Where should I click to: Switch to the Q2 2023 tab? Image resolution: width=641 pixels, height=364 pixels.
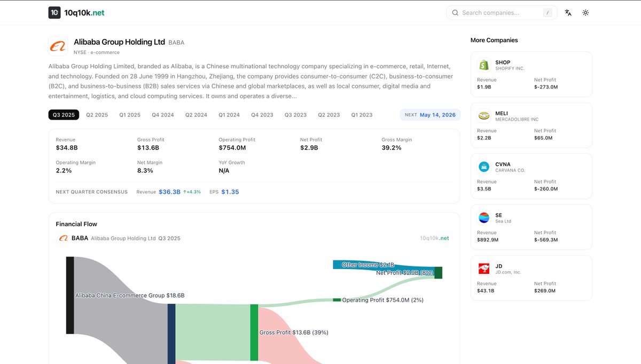point(329,115)
